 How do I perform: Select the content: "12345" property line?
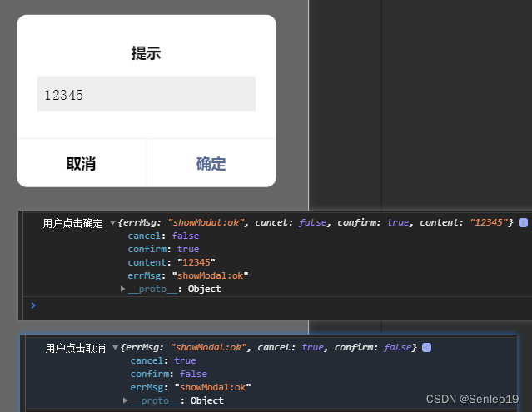tap(172, 262)
